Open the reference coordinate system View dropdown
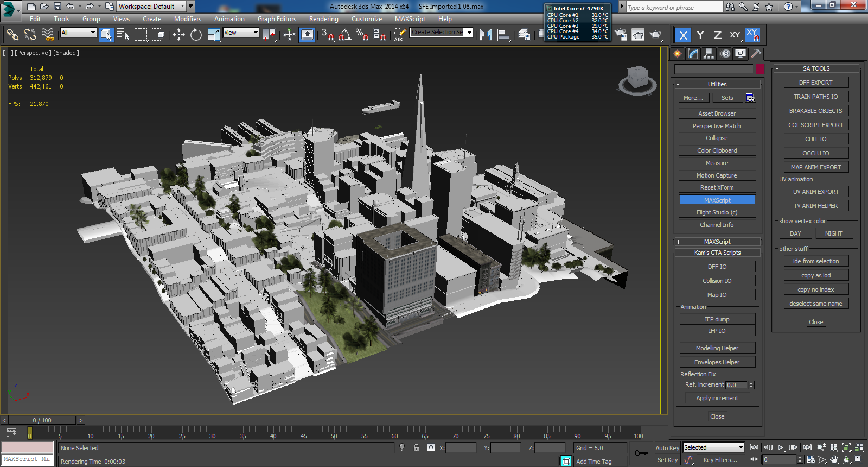The width and height of the screenshot is (868, 467). pyautogui.click(x=241, y=33)
